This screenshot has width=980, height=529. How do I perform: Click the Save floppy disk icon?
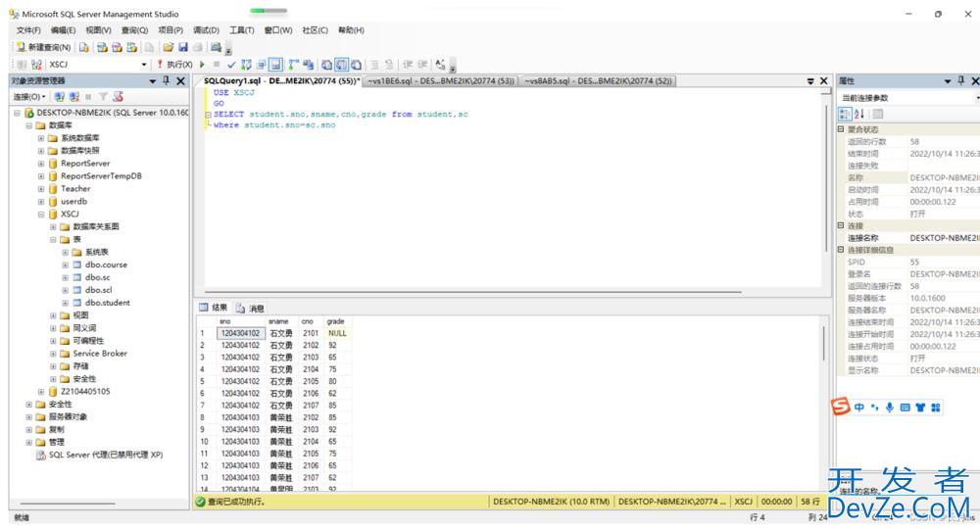(183, 47)
